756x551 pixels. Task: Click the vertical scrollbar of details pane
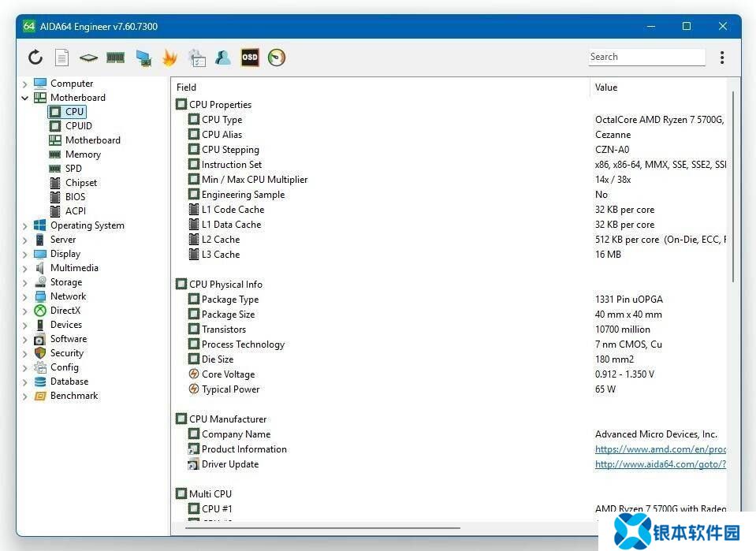click(x=732, y=187)
